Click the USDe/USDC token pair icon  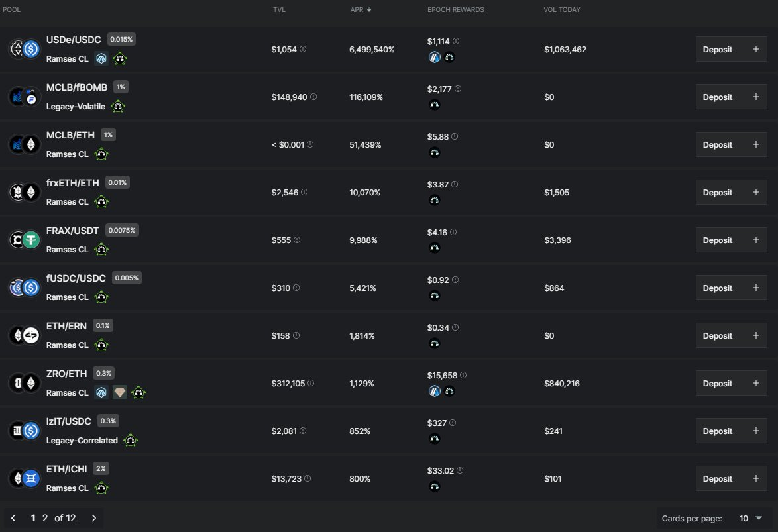click(25, 49)
